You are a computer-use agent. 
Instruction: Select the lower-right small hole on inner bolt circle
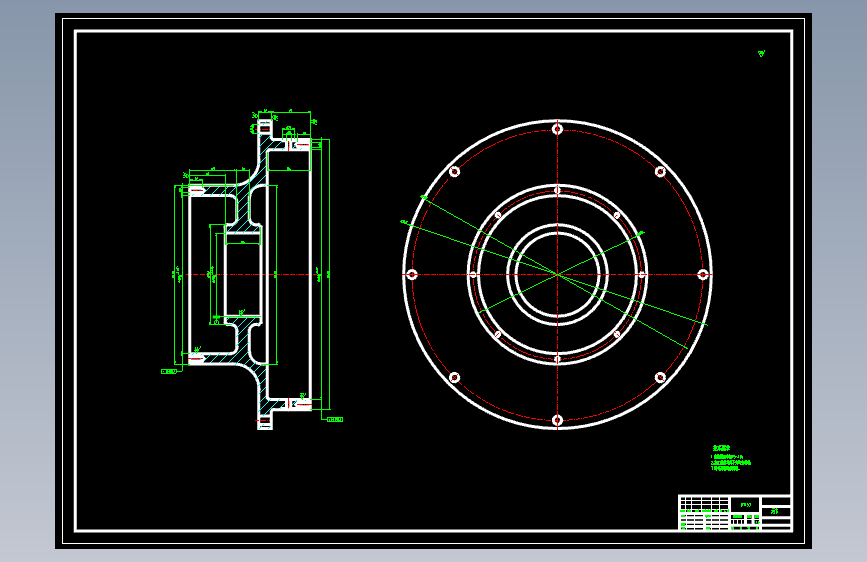click(x=617, y=334)
